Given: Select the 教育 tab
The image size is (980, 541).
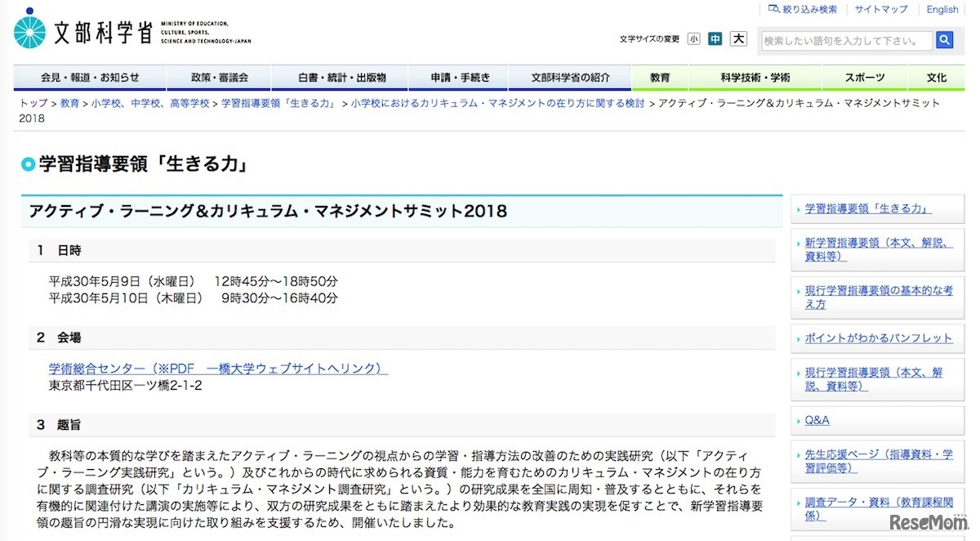Looking at the screenshot, I should 660,78.
